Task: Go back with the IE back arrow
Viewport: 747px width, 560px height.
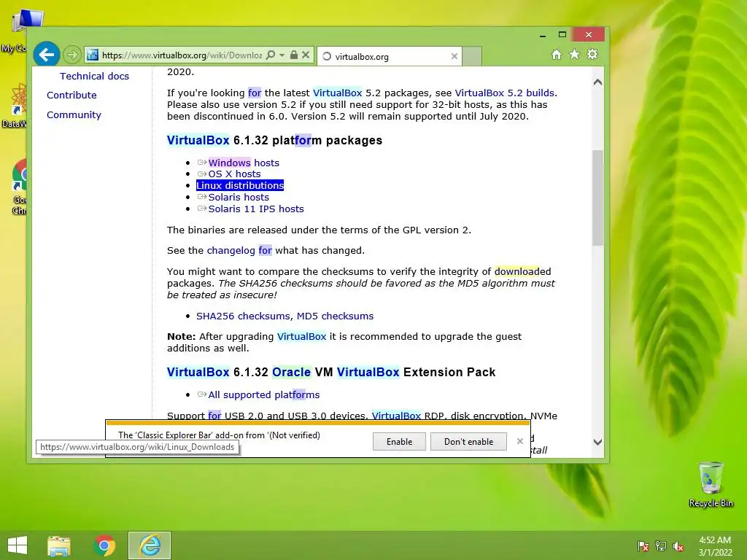Action: (46, 54)
